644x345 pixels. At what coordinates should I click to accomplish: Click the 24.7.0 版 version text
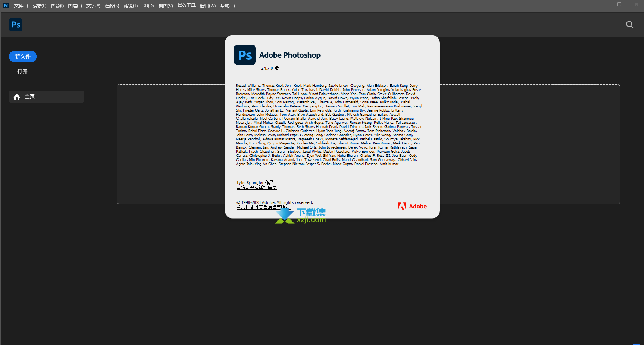coord(270,68)
